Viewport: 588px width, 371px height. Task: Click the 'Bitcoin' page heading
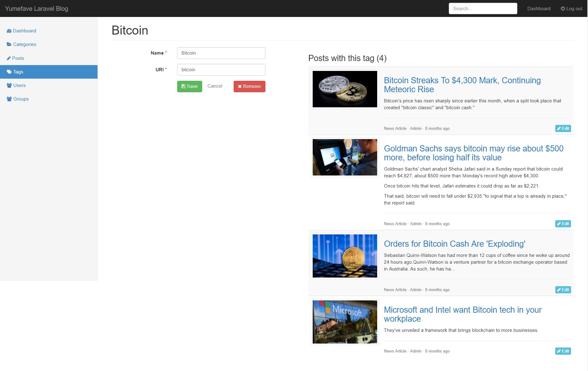(x=130, y=30)
